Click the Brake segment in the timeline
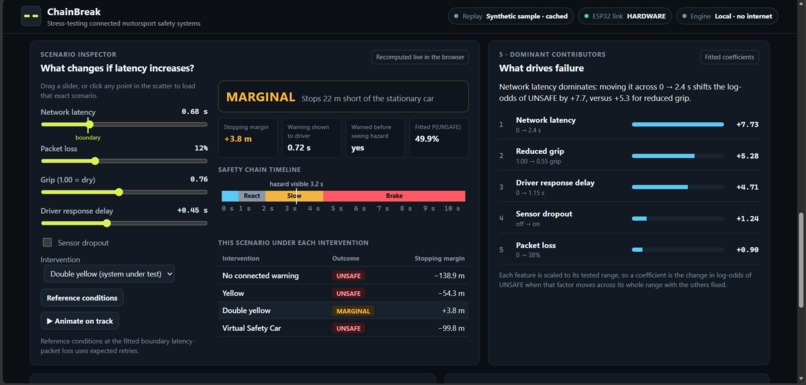The height and width of the screenshot is (385, 806). 394,196
